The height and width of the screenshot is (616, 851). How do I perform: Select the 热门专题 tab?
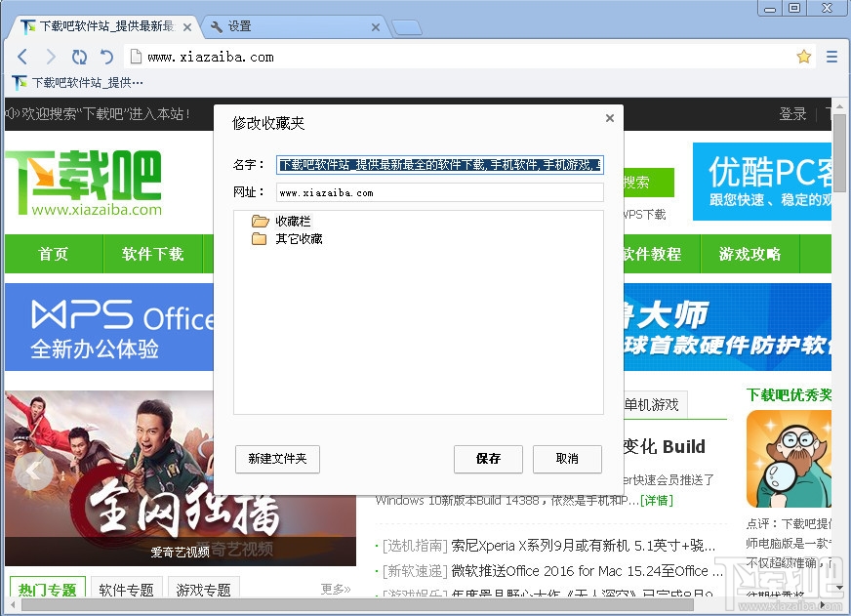pos(48,589)
